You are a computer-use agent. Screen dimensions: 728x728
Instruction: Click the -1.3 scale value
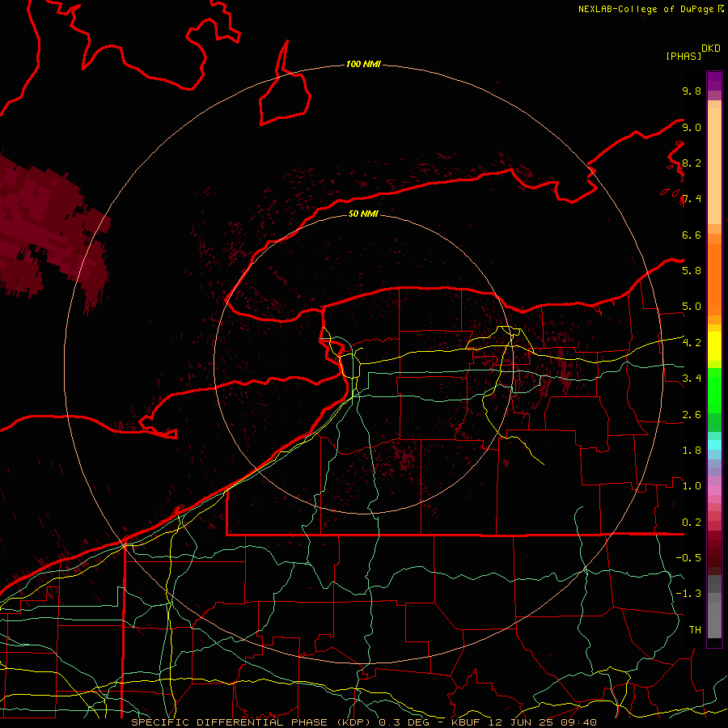pyautogui.click(x=688, y=594)
